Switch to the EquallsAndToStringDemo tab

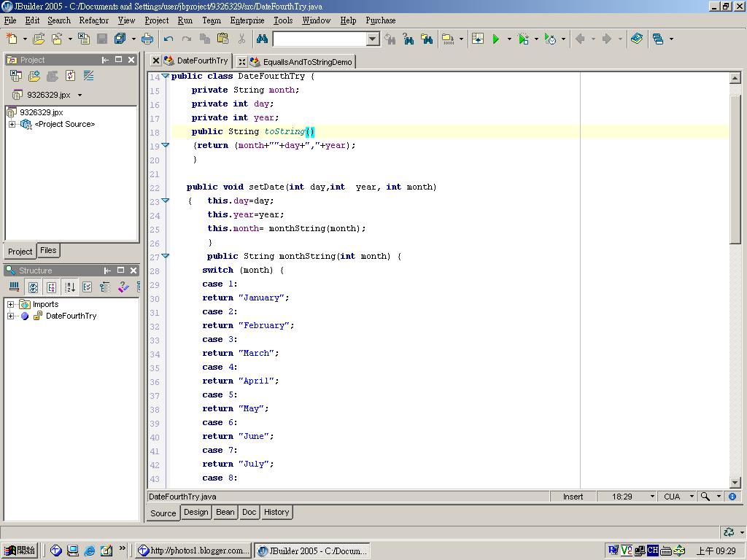306,62
